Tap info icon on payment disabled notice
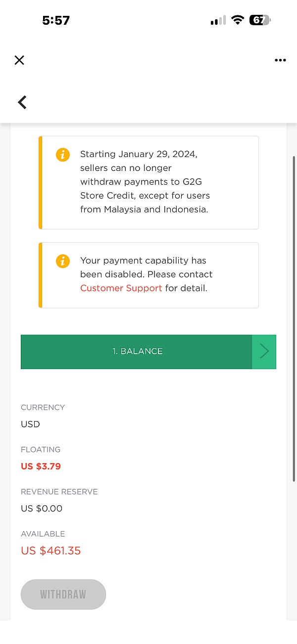 [x=62, y=261]
